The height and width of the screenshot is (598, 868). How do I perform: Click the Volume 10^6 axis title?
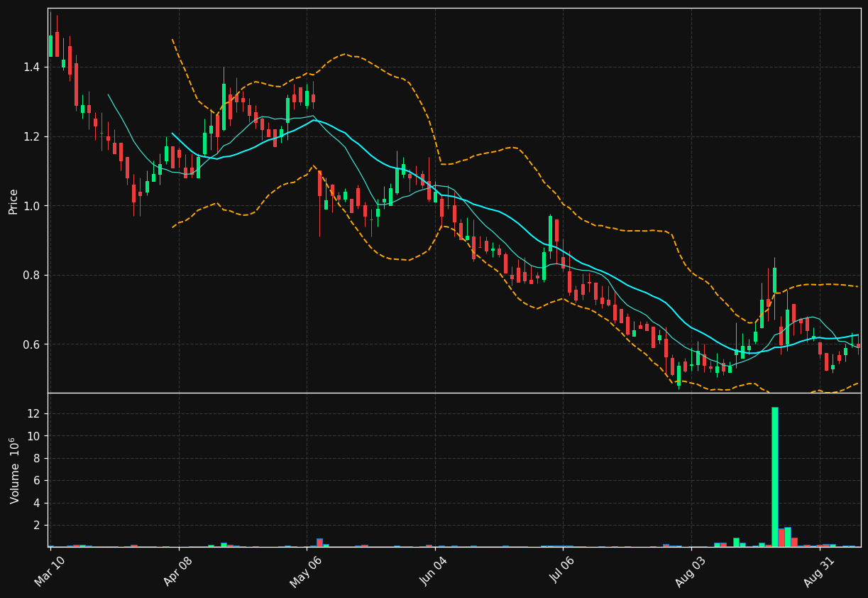[14, 470]
